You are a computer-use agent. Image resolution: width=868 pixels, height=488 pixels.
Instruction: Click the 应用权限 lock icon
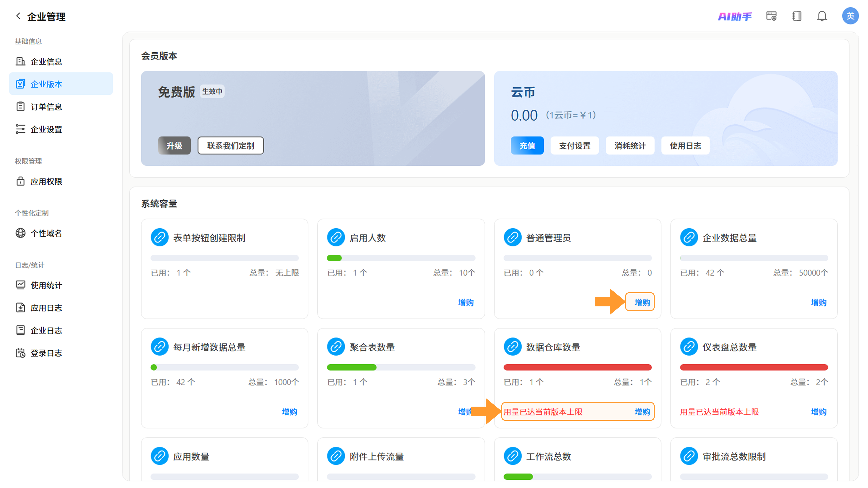point(21,181)
